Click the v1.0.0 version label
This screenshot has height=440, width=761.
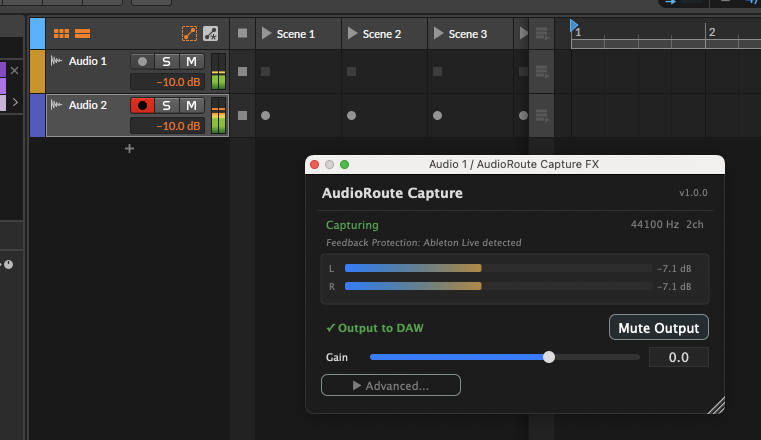pos(693,193)
